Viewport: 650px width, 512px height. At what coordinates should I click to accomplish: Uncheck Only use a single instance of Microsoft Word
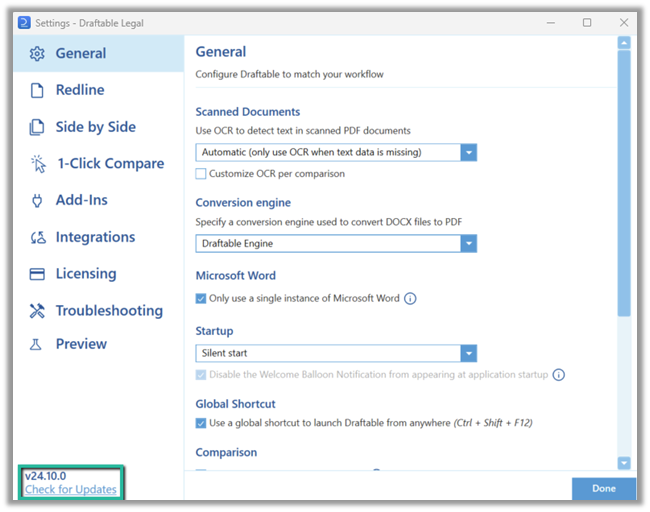[x=201, y=298]
